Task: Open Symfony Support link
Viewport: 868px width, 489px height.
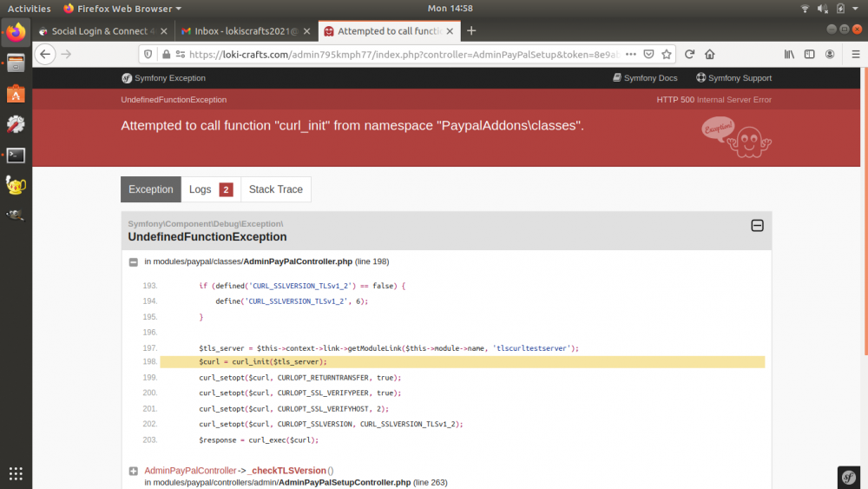Action: 734,78
